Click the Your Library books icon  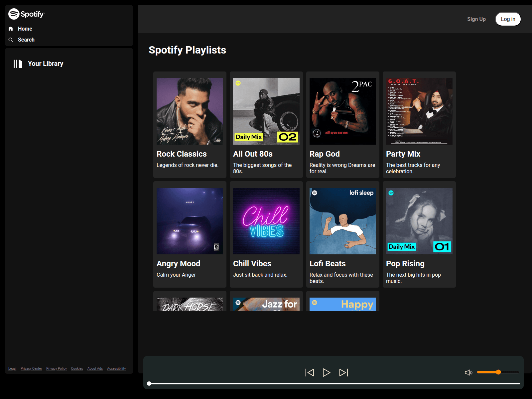(18, 64)
